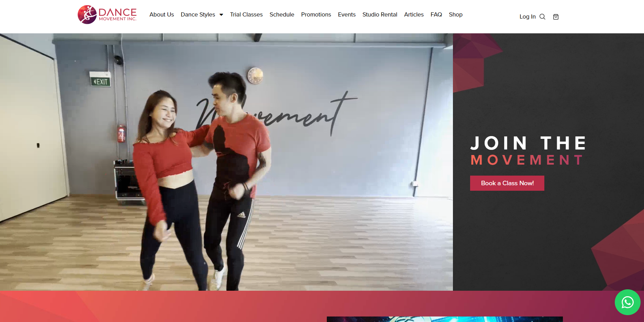Open the site search magnifier icon

tap(542, 17)
